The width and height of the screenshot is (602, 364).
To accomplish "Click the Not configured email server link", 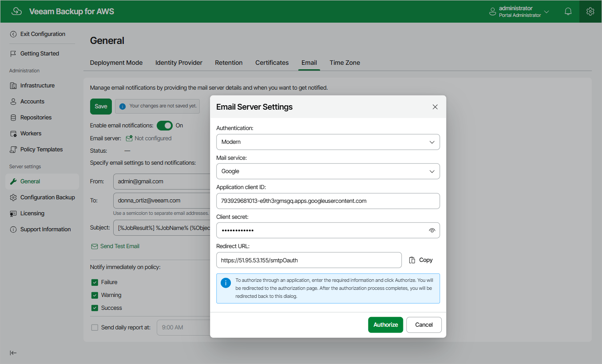I will [x=153, y=138].
